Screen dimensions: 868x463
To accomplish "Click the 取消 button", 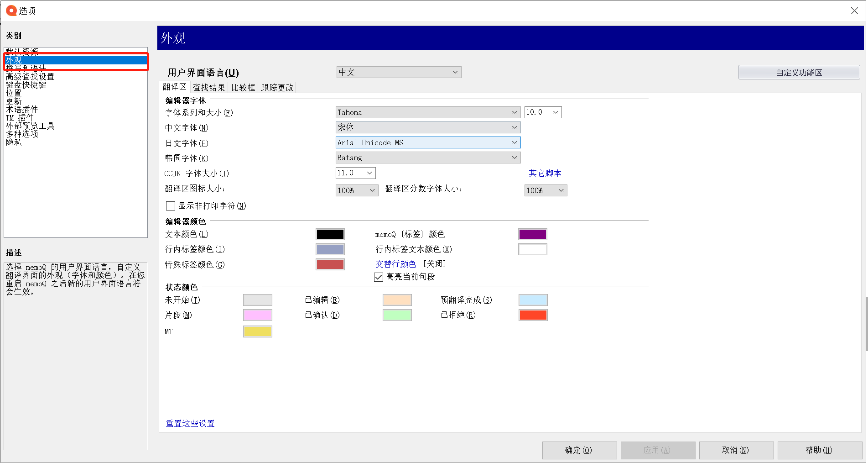I will click(x=736, y=450).
